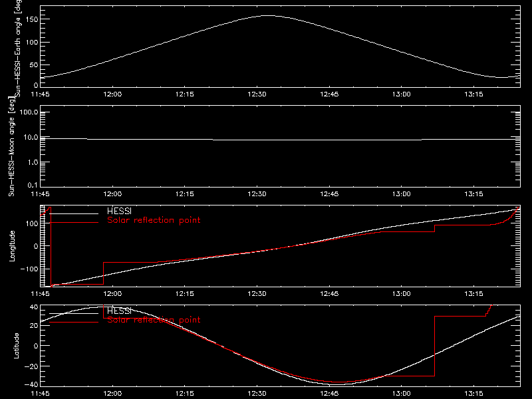Click the -40 tick on Latitude plot
This screenshot has height=399, width=532.
pyautogui.click(x=31, y=384)
